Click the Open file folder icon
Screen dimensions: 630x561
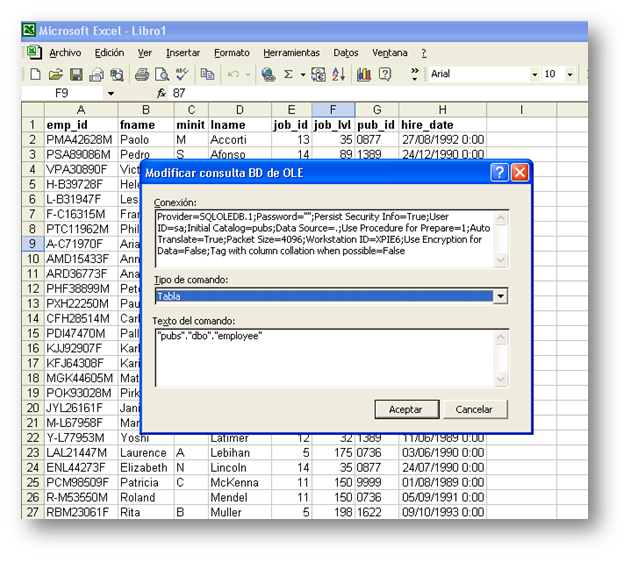56,74
